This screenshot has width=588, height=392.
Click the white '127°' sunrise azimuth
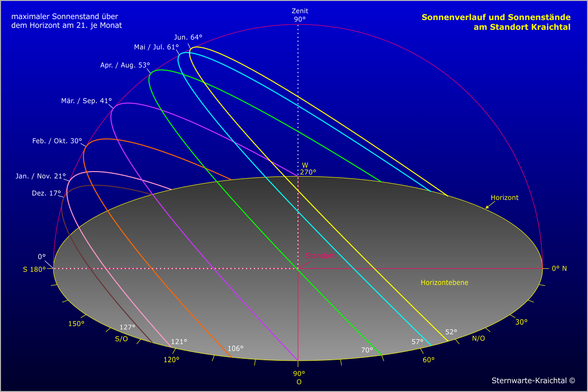pos(127,327)
